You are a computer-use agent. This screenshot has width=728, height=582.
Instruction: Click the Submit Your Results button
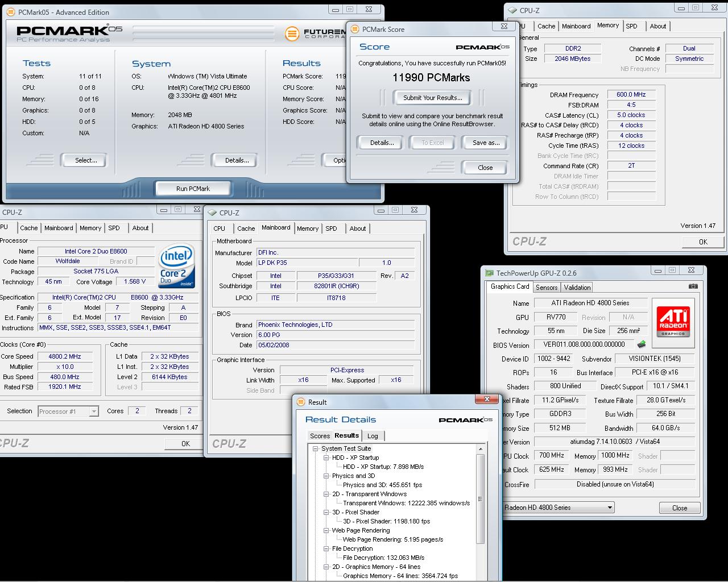[433, 98]
